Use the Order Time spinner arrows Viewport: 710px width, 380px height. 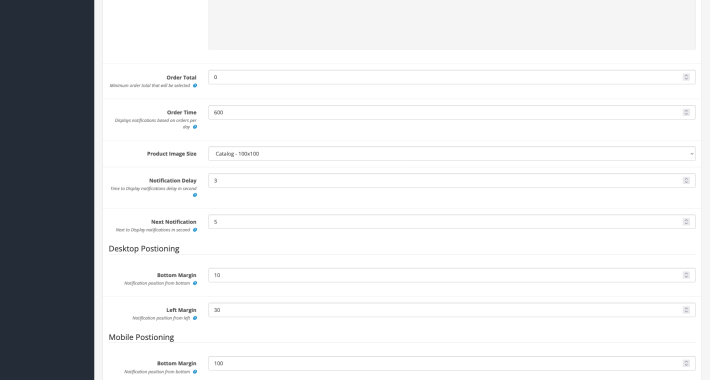686,113
